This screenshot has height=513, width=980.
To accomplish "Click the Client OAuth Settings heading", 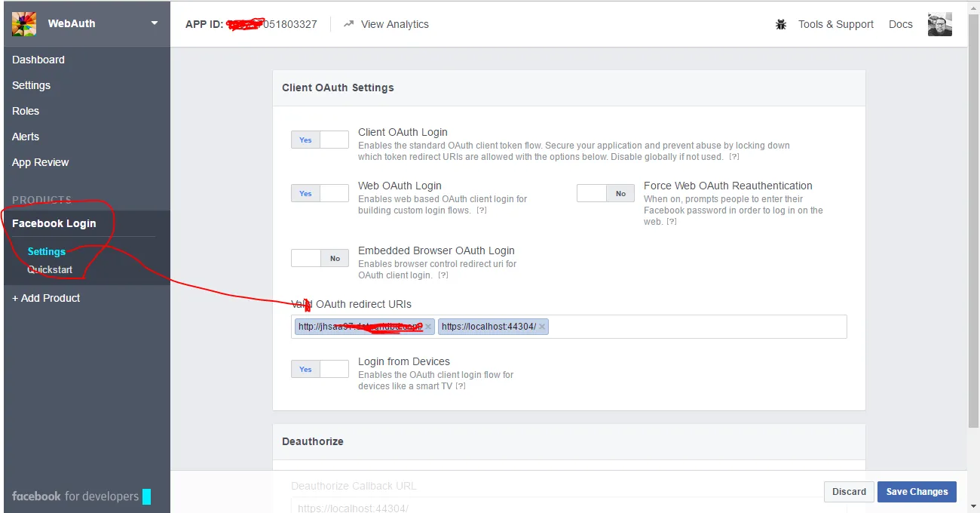I will coord(338,88).
